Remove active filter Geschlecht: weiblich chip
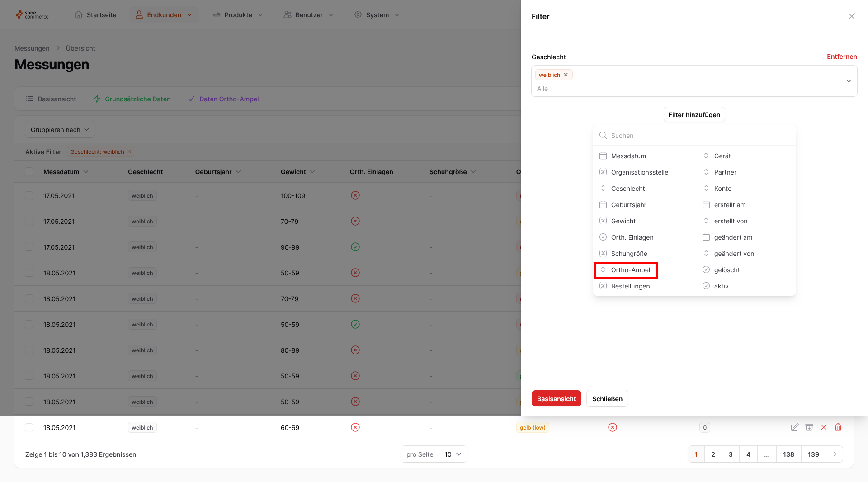Image resolution: width=868 pixels, height=482 pixels. click(x=129, y=152)
